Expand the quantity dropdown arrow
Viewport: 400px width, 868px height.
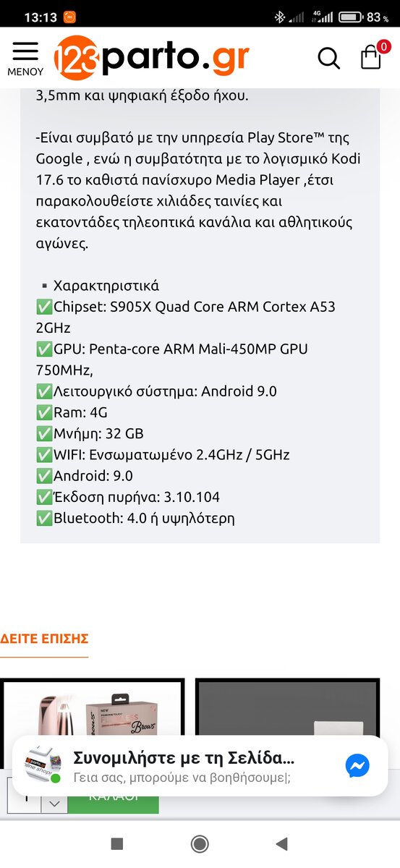tap(54, 803)
